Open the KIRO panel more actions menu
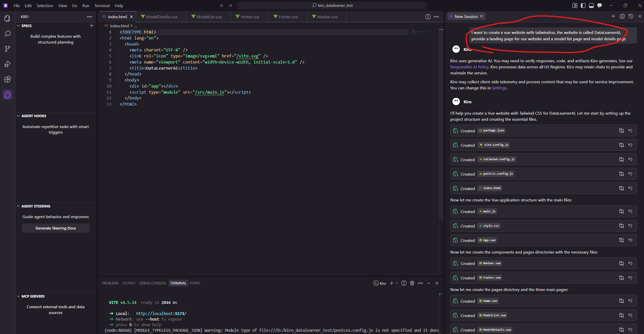This screenshot has height=334, width=644. pyautogui.click(x=90, y=17)
